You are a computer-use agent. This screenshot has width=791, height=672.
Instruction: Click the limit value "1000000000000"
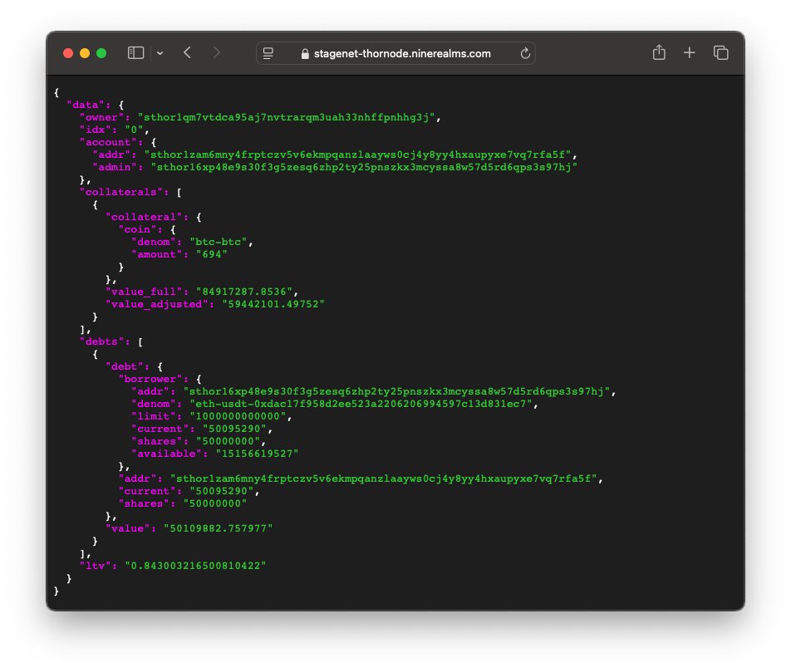coord(238,416)
